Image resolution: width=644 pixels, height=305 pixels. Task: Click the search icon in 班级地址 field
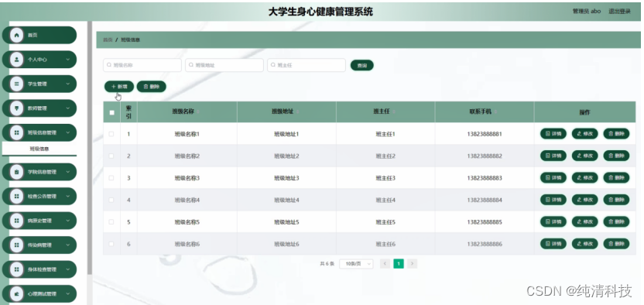191,65
